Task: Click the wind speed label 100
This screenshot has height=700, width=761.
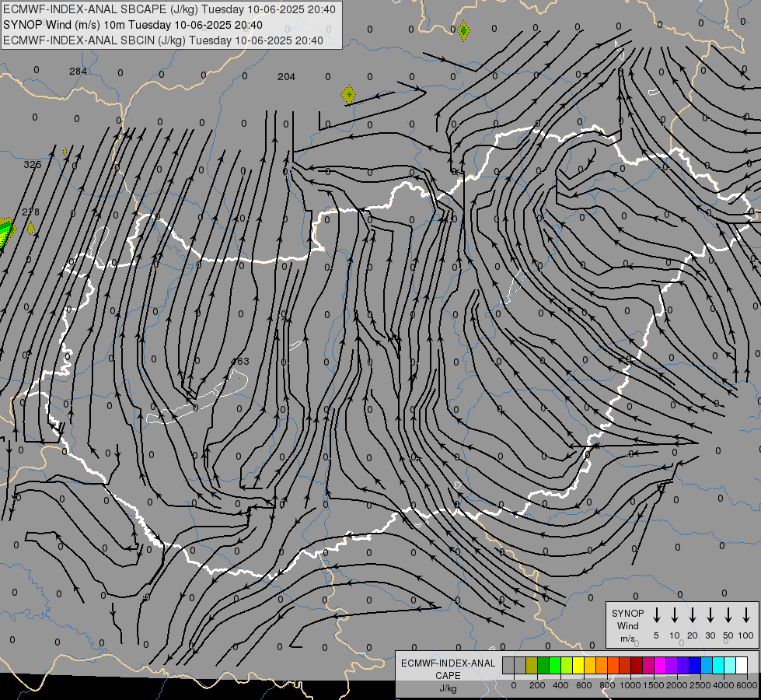Action: (746, 635)
